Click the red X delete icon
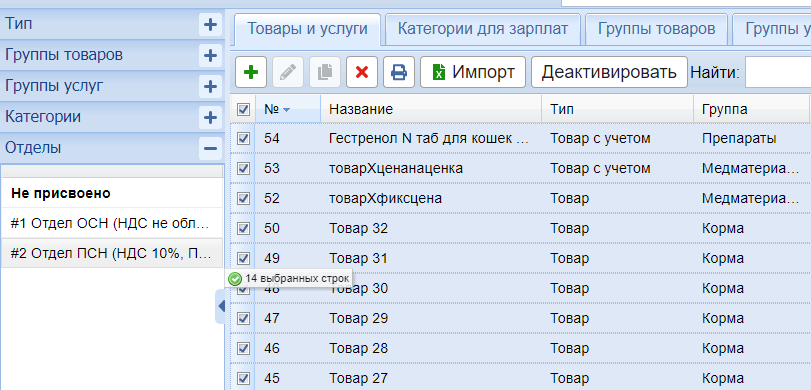Viewport: 811px width, 390px height. click(362, 72)
